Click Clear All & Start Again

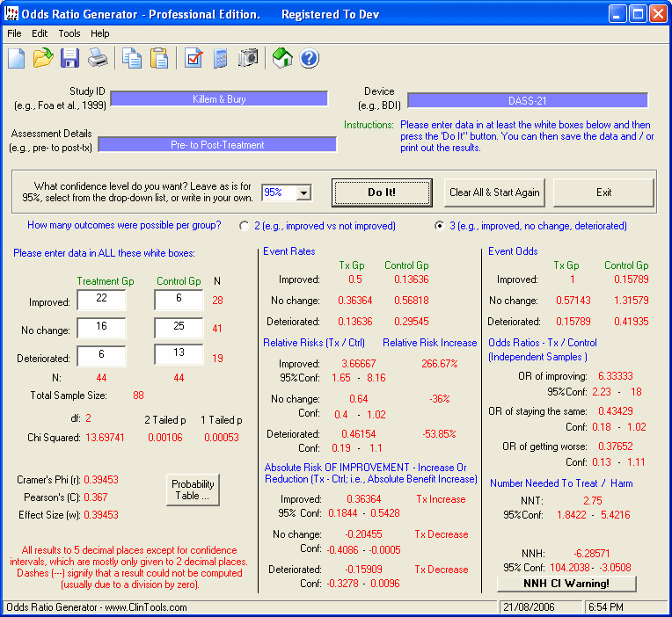click(495, 192)
